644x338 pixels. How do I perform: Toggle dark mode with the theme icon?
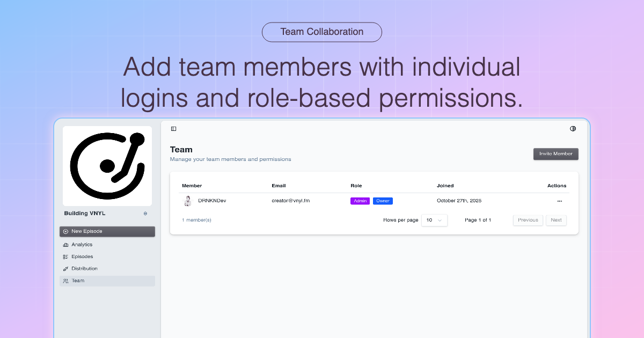pyautogui.click(x=573, y=128)
